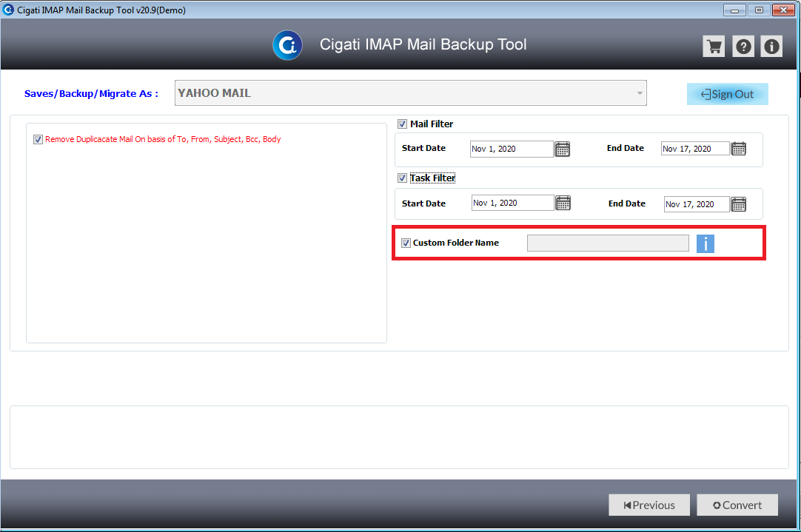Click the "Saves/Backup/Migrate As :" label

click(x=92, y=94)
